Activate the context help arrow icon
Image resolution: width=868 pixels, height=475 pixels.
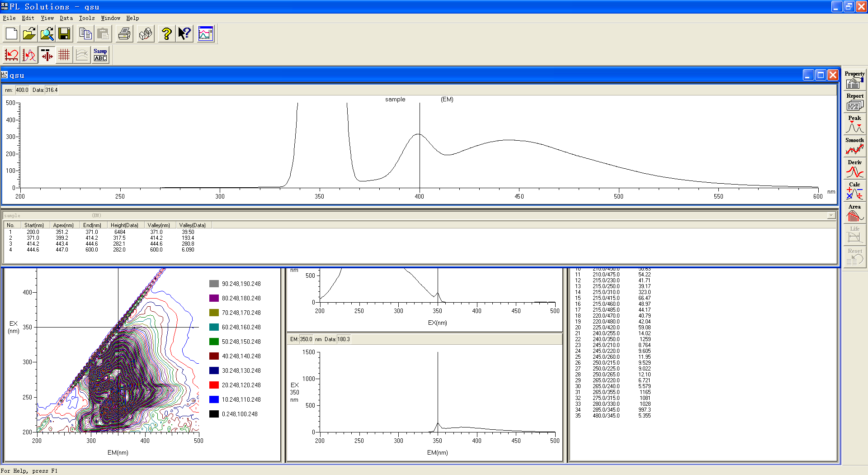pos(184,33)
